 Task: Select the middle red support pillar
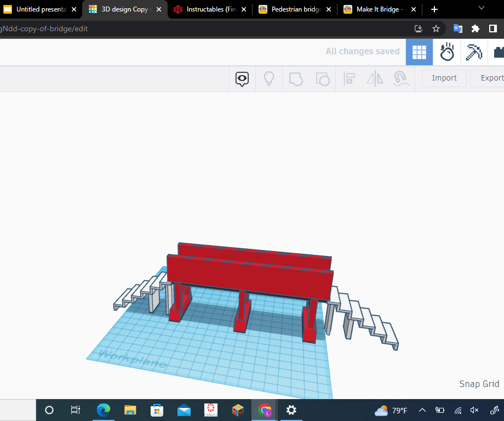point(242,311)
